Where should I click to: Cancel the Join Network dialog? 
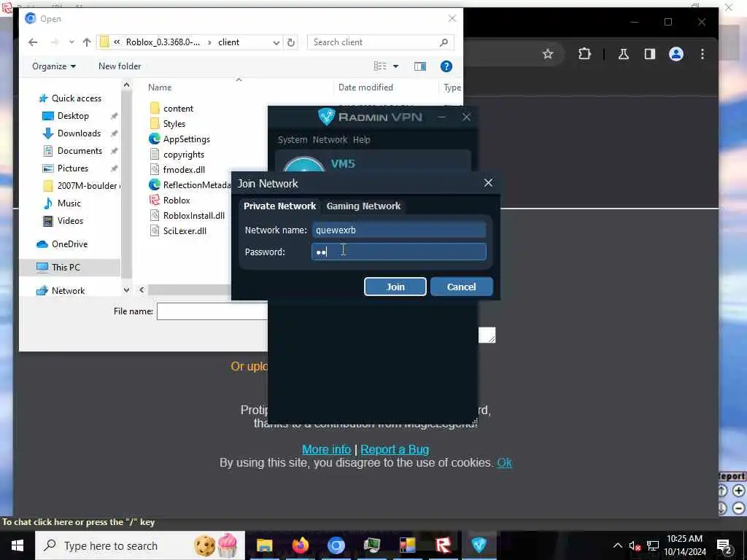(461, 287)
